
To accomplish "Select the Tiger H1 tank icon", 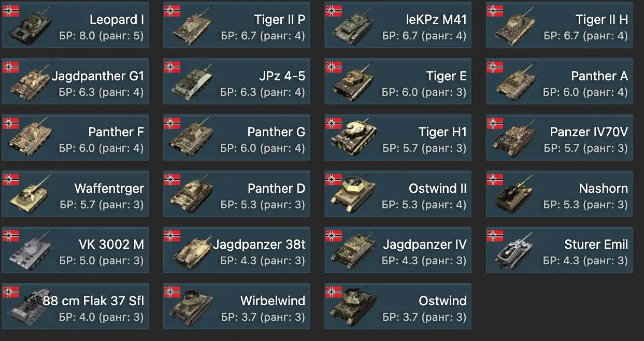I will click(354, 139).
